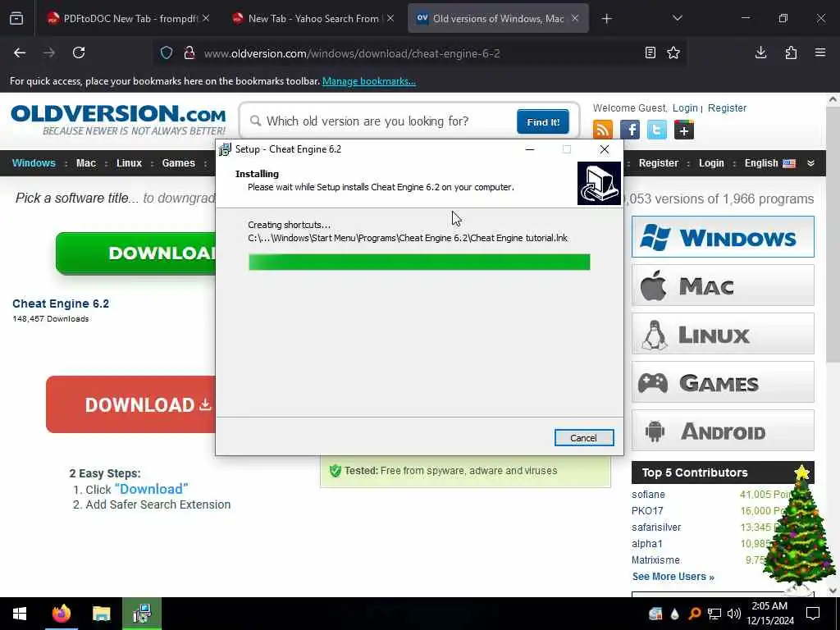The image size is (840, 630).
Task: Click the green DOWNLOAD button
Action: click(136, 253)
